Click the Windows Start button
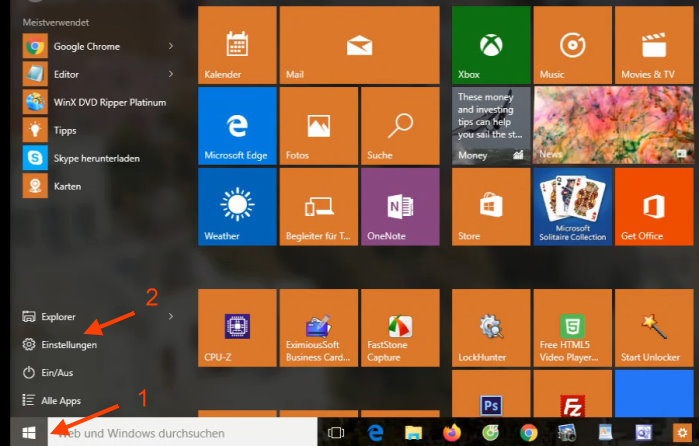This screenshot has height=446, width=699. point(29,432)
